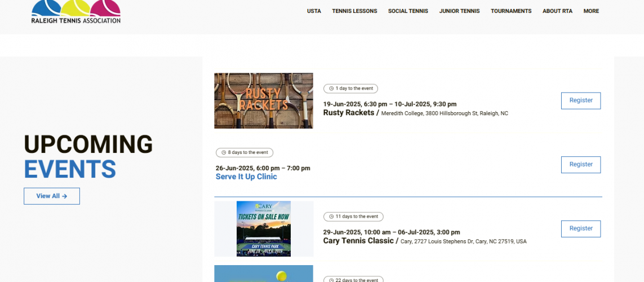Expand the More navigation menu
This screenshot has width=644, height=282.
[x=591, y=11]
